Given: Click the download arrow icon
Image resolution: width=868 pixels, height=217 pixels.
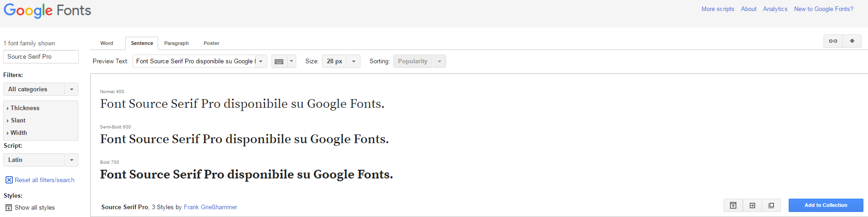Looking at the screenshot, I should [x=852, y=41].
